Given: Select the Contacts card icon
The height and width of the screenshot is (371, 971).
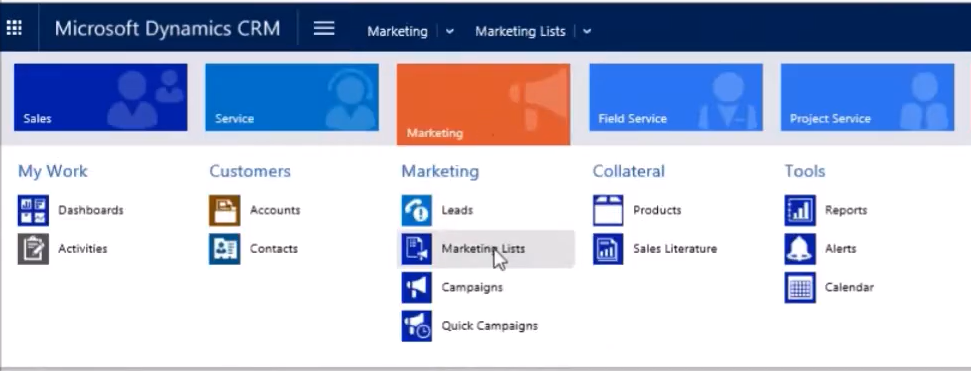Looking at the screenshot, I should click(x=225, y=249).
